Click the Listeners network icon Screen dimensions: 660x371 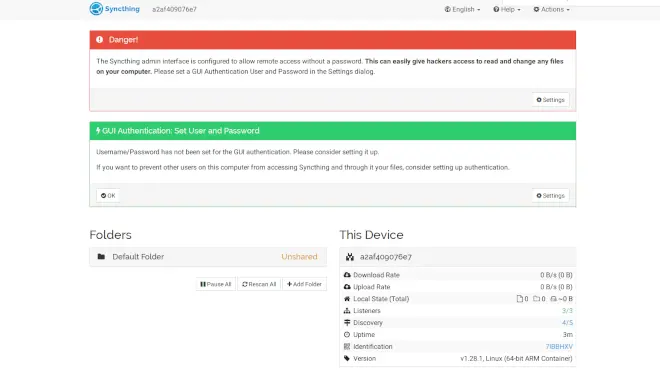(347, 311)
